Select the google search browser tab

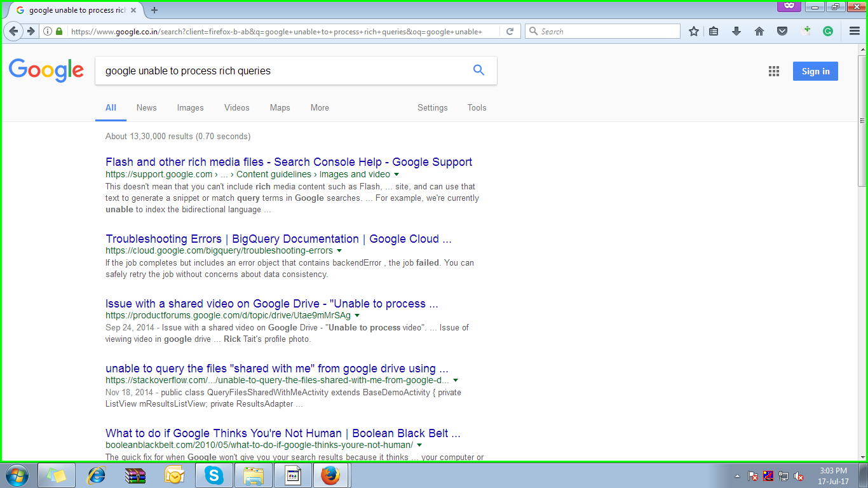(x=76, y=10)
